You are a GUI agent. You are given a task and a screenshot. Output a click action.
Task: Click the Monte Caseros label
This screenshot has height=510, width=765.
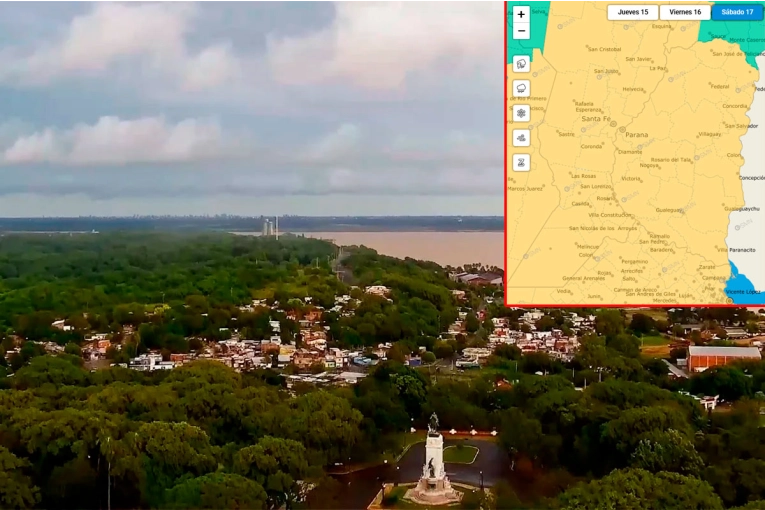pos(747,40)
